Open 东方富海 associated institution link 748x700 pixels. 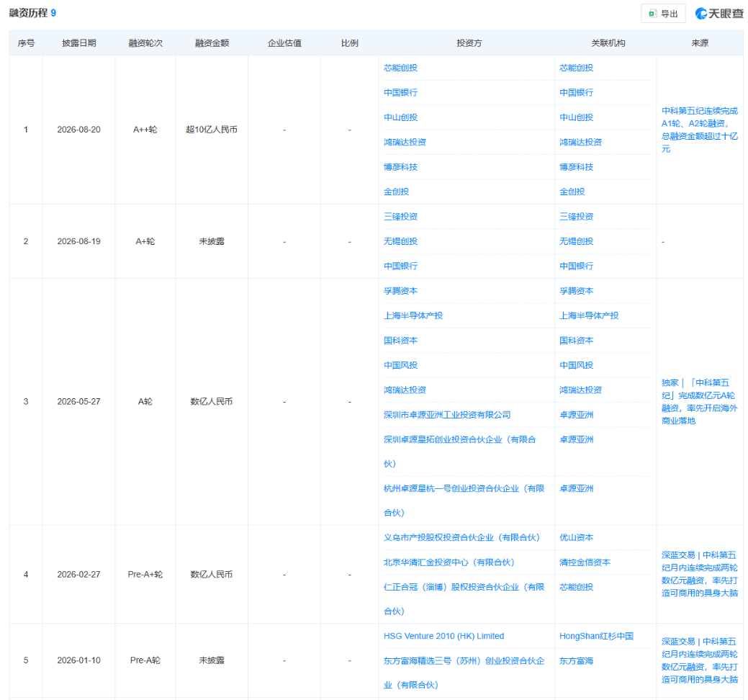(576, 661)
